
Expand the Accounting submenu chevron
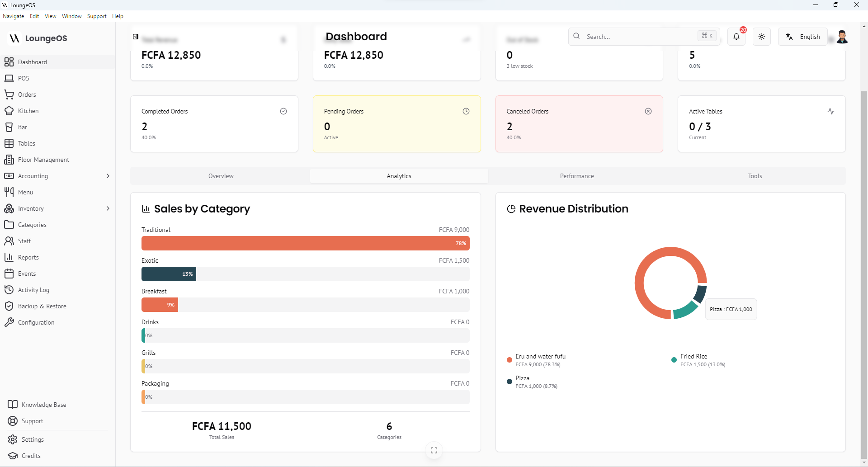(108, 176)
